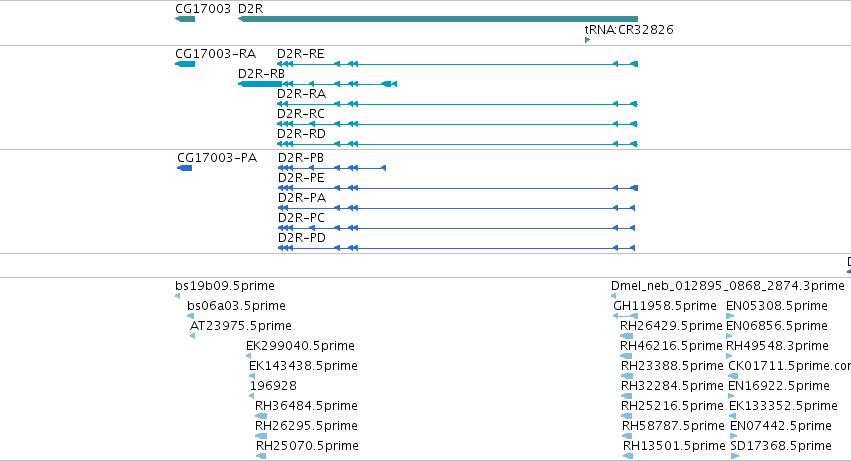Click the GH11958.5prime EST glyph
851x461 pixels.
click(x=625, y=316)
